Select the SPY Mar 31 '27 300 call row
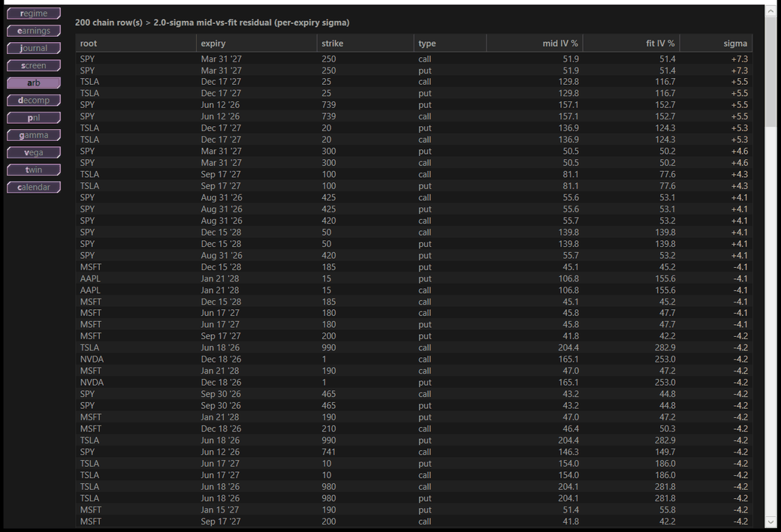 pos(414,163)
